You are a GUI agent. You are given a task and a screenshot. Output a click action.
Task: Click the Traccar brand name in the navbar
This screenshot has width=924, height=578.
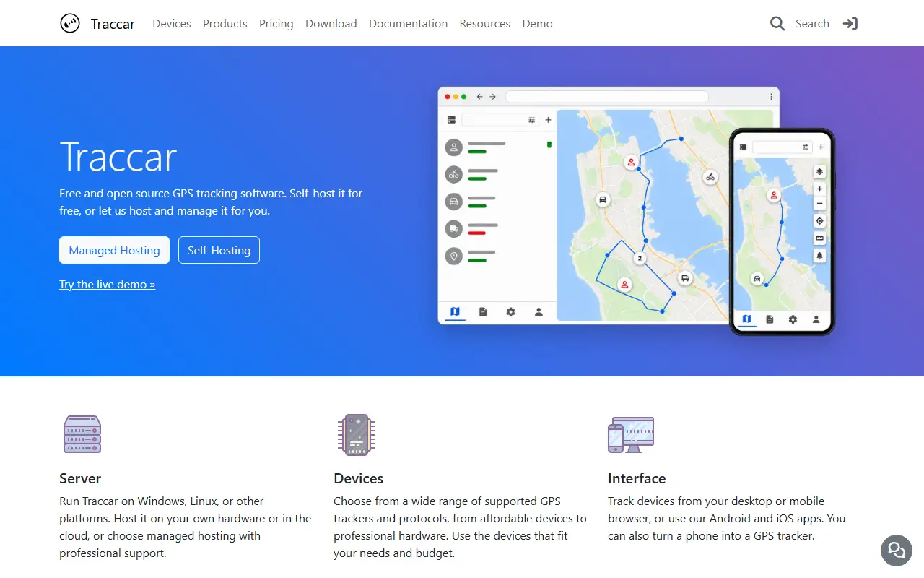pos(113,24)
